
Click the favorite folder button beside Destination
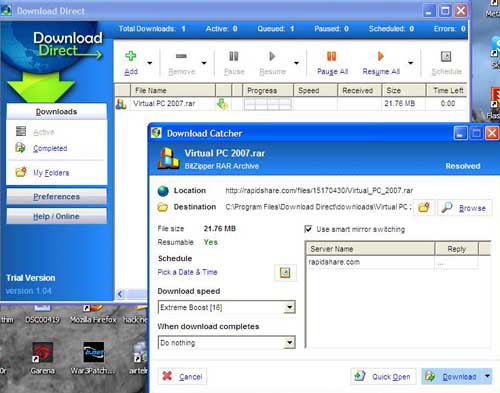click(x=424, y=207)
